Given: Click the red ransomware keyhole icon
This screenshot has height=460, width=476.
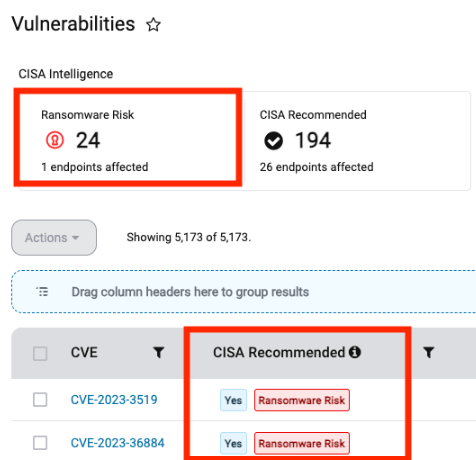Looking at the screenshot, I should [55, 140].
